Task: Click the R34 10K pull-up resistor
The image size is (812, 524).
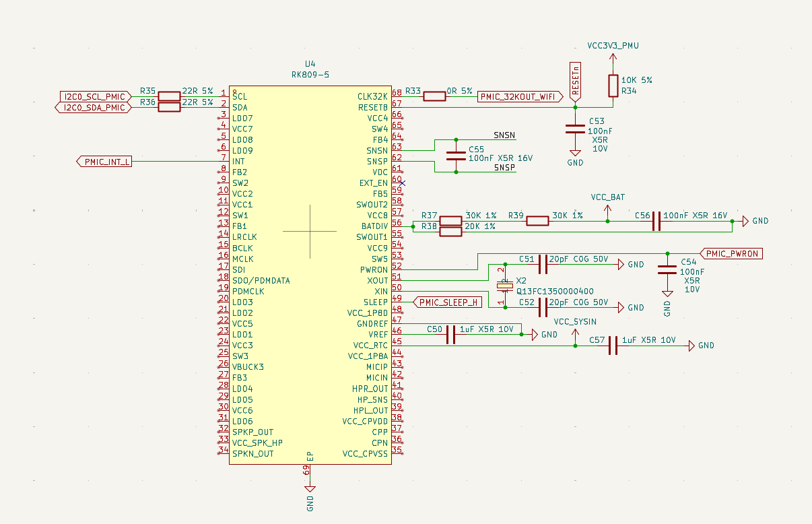Action: [613, 85]
